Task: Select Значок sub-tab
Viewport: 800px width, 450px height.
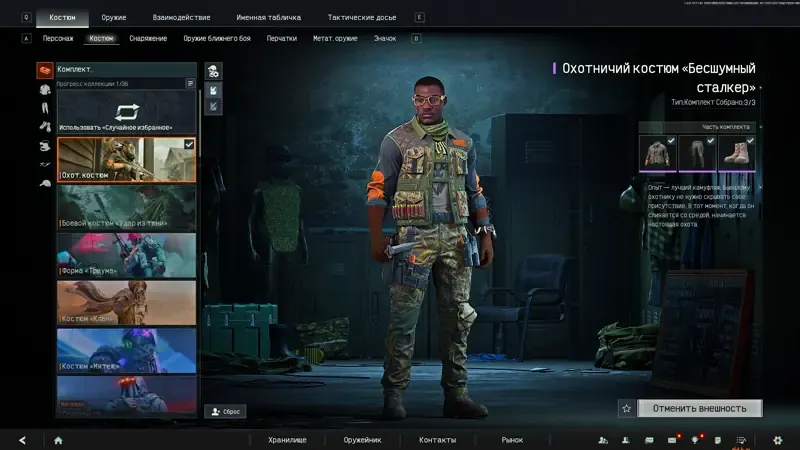Action: [x=385, y=38]
